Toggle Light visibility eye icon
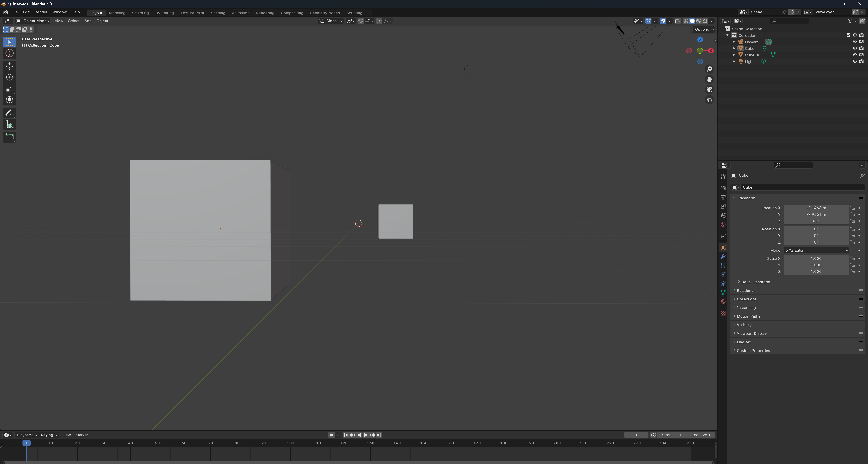 [854, 62]
